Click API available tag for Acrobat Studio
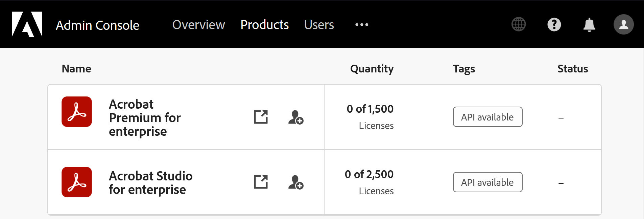This screenshot has width=644, height=219. tap(487, 182)
